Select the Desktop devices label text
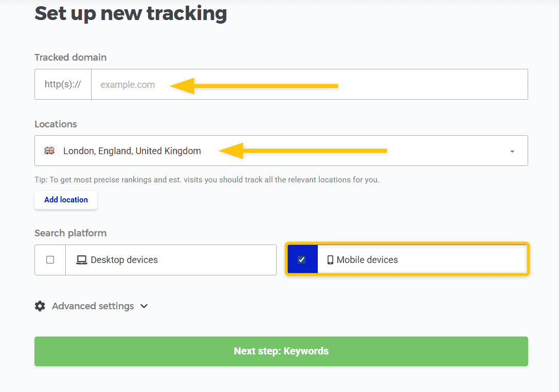 coord(124,260)
